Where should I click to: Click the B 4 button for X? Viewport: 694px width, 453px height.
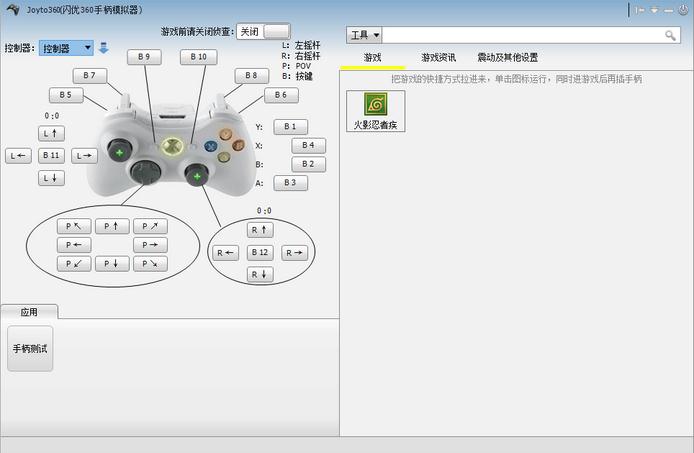pos(308,145)
